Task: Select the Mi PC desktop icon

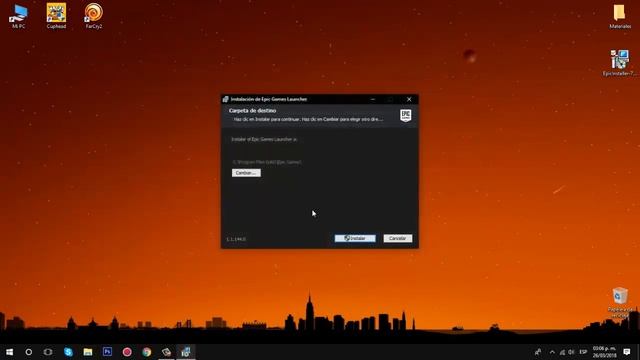Action: 18,16
